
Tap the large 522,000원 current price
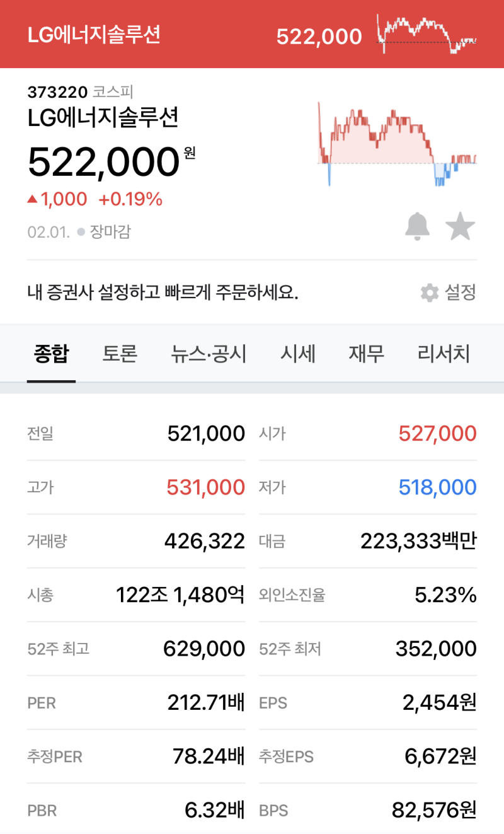[x=104, y=162]
